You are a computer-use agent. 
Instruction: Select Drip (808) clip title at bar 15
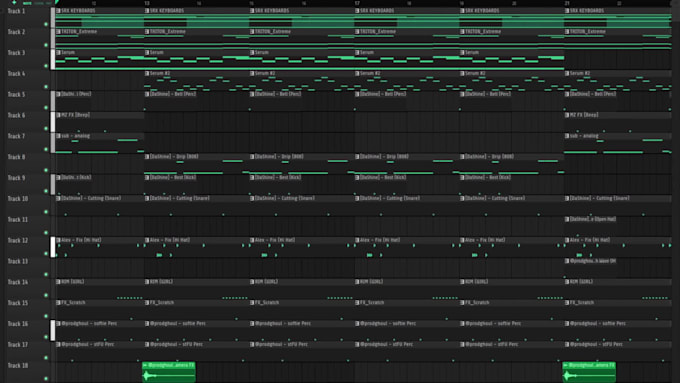[280, 156]
